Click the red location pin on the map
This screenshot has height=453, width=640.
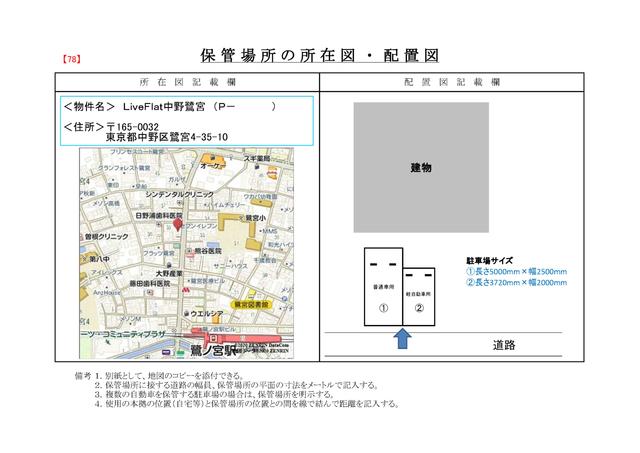178,225
